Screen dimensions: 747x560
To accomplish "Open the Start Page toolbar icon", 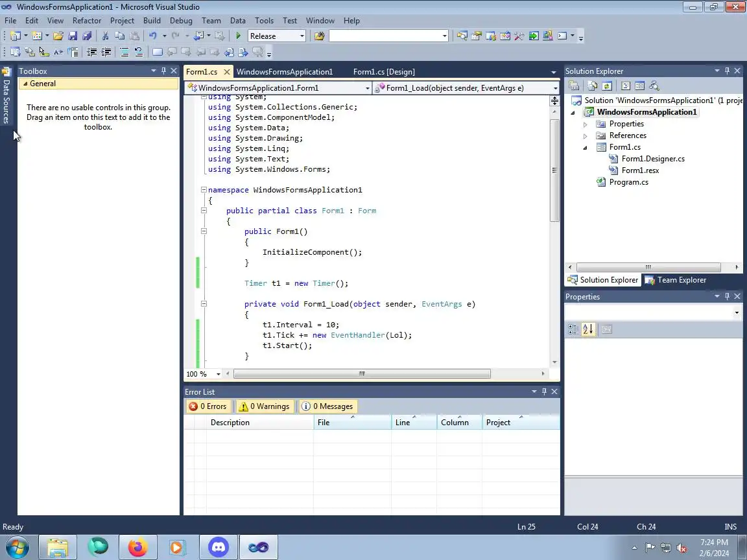I will 534,36.
